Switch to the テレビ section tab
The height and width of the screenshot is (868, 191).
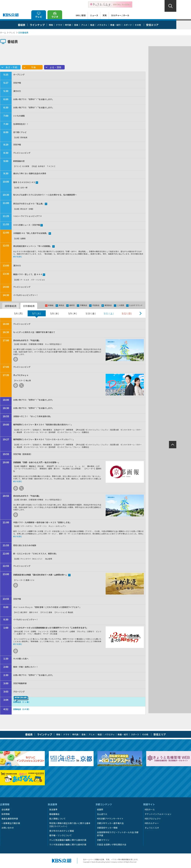click(39, 15)
